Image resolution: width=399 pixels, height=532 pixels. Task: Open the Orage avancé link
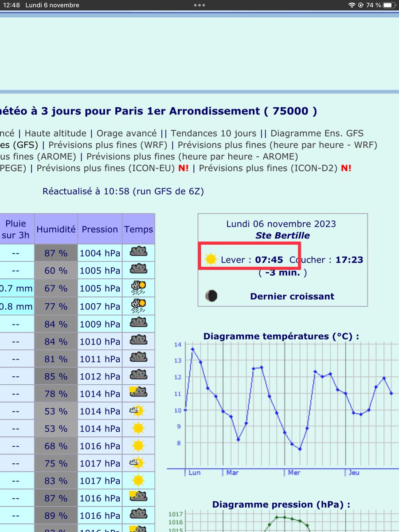click(x=127, y=133)
